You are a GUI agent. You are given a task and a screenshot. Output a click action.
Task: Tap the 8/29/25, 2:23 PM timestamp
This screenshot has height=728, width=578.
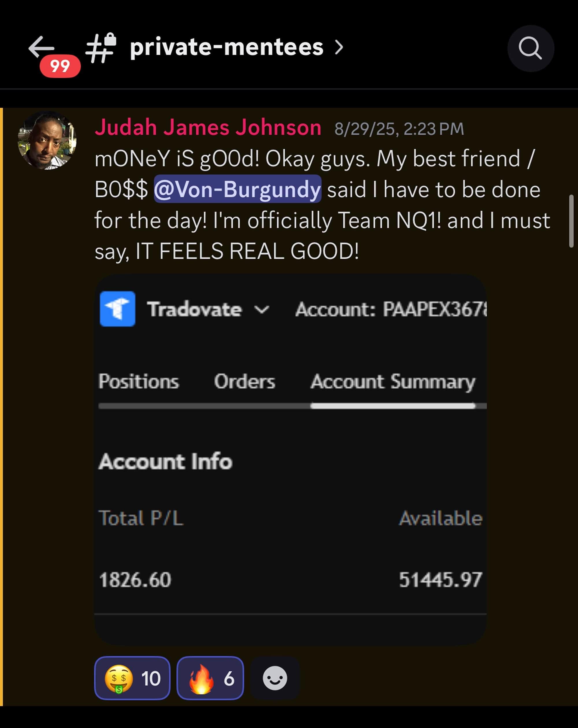(399, 129)
